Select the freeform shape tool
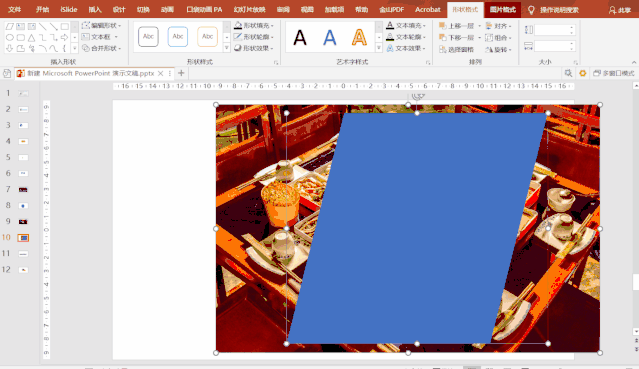The image size is (639, 369). 20,49
